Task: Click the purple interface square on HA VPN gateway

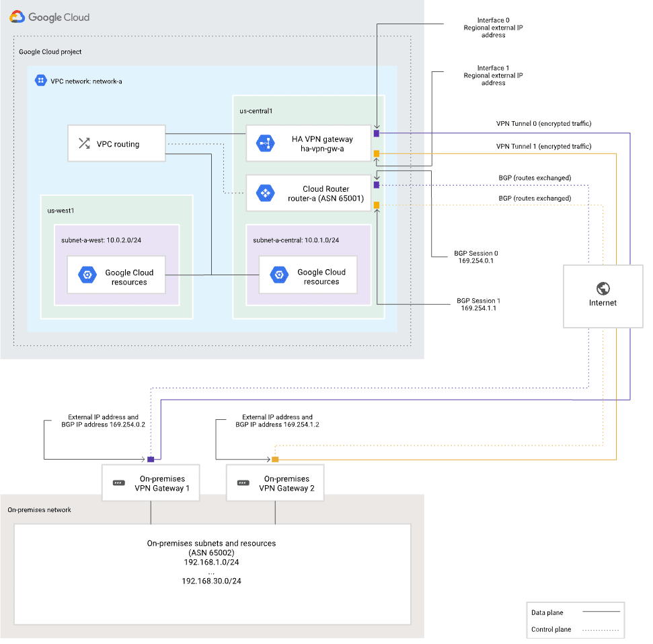Action: click(x=377, y=134)
